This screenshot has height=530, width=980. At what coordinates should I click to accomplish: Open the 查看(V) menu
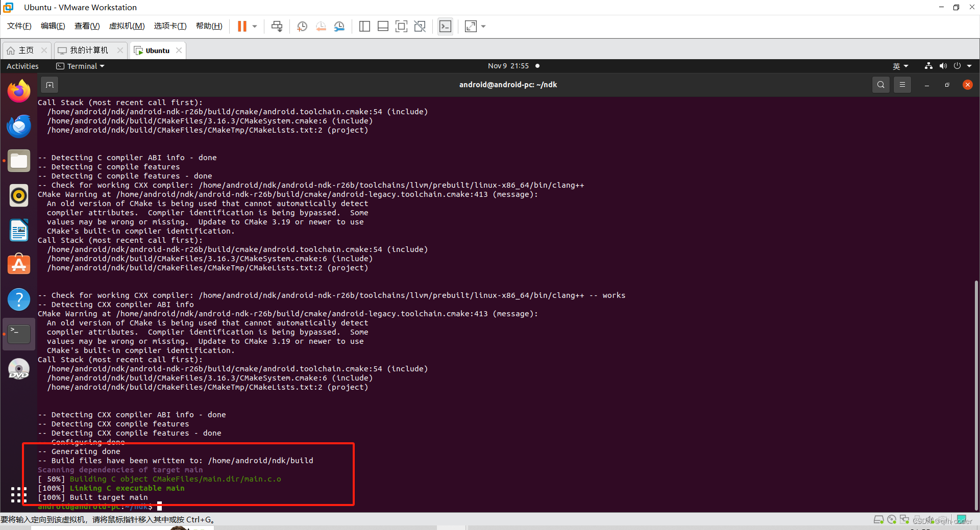tap(87, 26)
